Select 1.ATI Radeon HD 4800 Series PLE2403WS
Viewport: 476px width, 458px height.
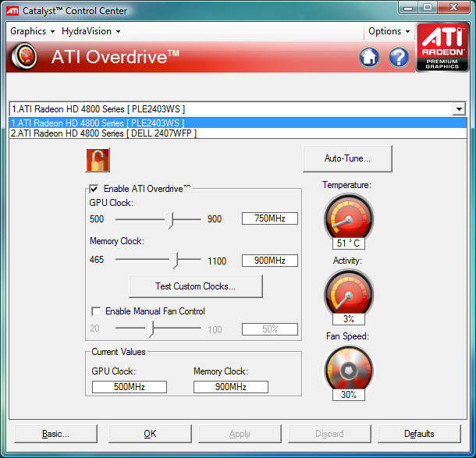tap(238, 123)
